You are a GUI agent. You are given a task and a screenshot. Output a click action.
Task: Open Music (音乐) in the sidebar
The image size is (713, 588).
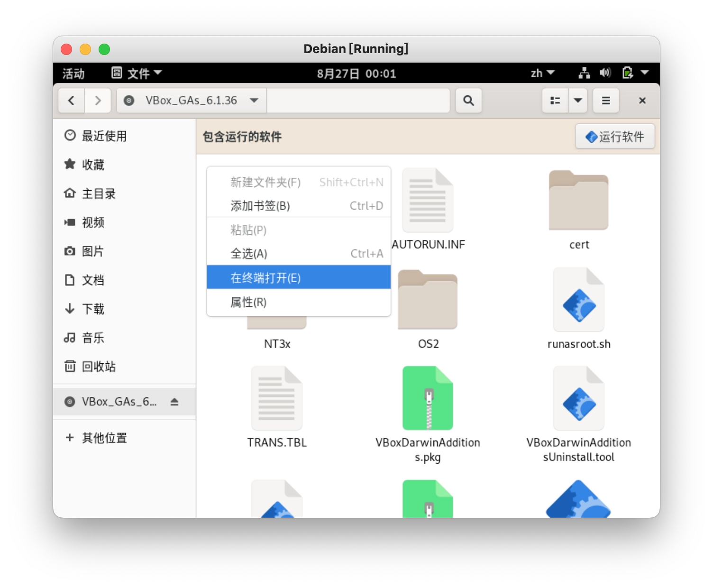pos(125,338)
